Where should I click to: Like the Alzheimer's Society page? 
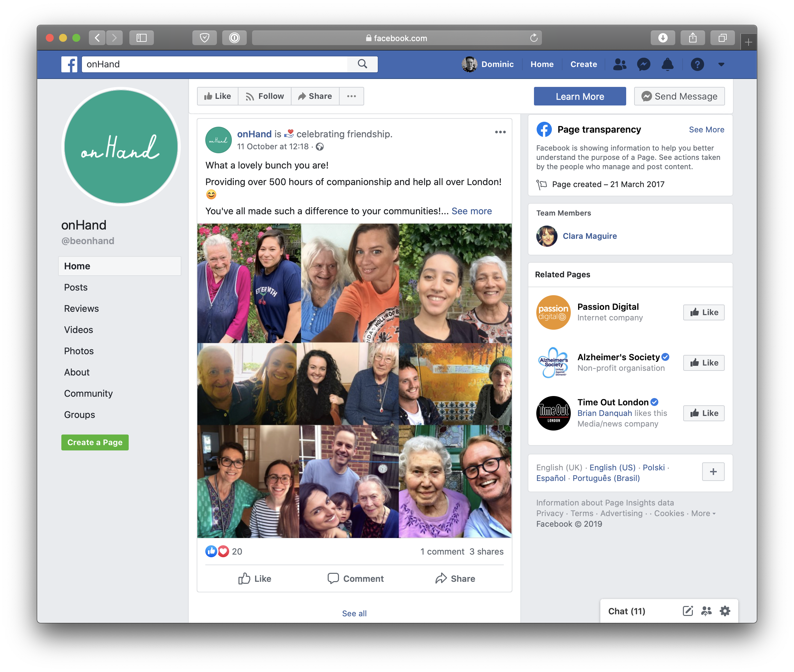coord(703,363)
